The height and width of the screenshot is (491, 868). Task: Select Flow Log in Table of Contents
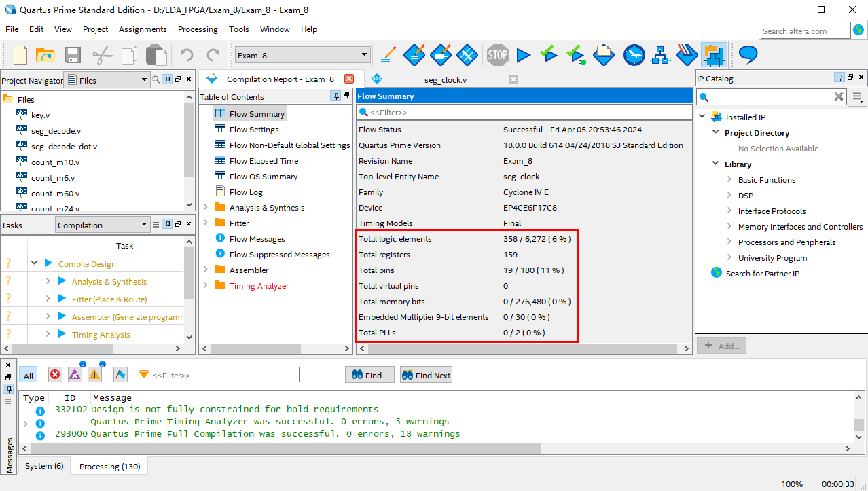tap(246, 192)
